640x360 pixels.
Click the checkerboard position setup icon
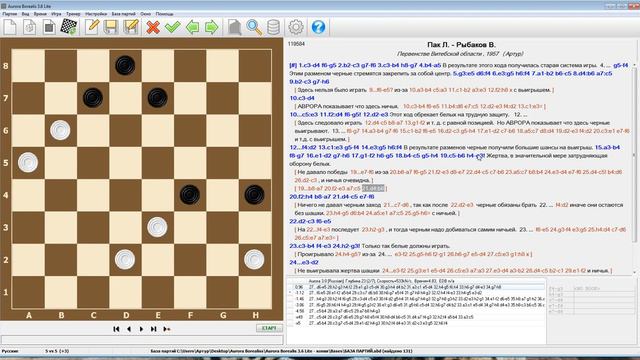coord(69,27)
